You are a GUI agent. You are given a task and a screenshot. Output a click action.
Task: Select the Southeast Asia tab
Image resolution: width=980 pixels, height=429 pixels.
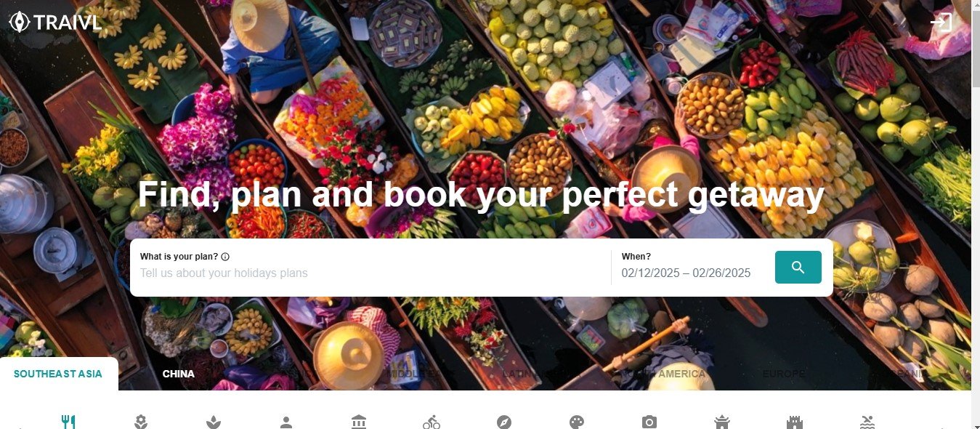(58, 374)
